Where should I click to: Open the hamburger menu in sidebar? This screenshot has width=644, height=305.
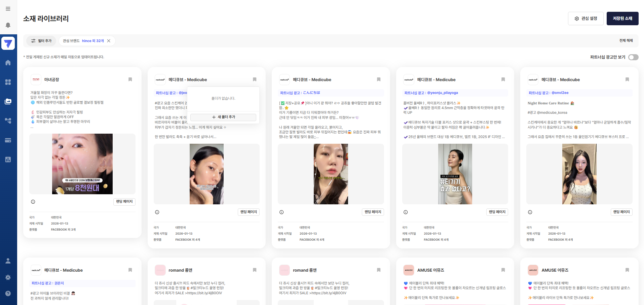pyautogui.click(x=8, y=9)
